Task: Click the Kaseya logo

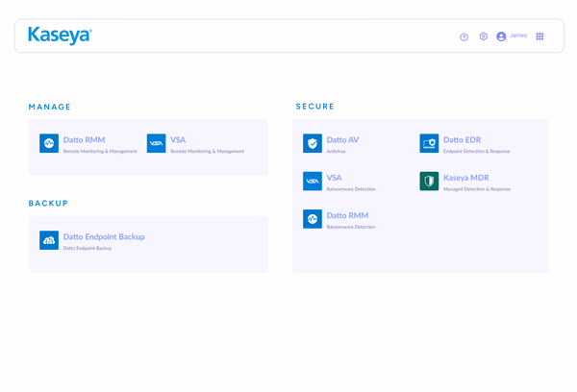Action: pos(60,36)
